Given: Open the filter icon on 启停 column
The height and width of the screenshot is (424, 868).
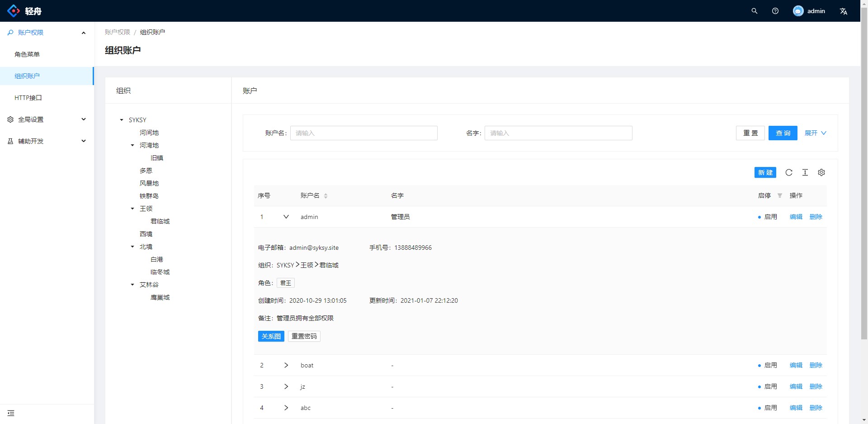Looking at the screenshot, I should (780, 195).
